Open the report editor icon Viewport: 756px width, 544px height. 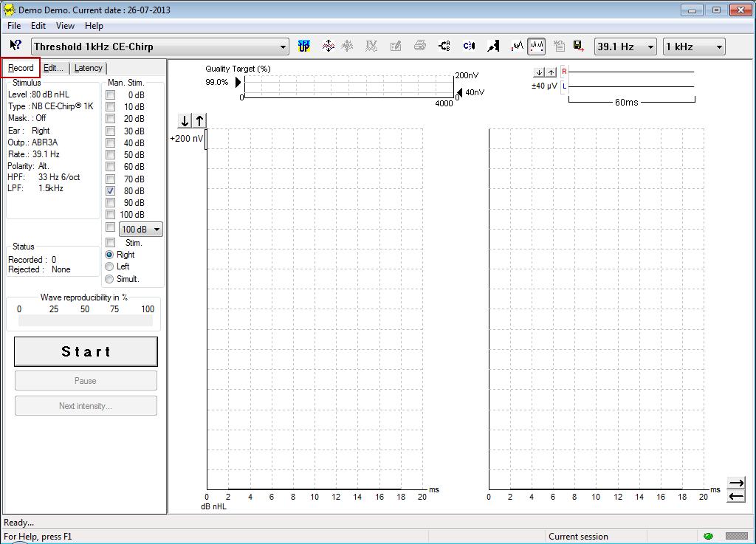tap(396, 47)
